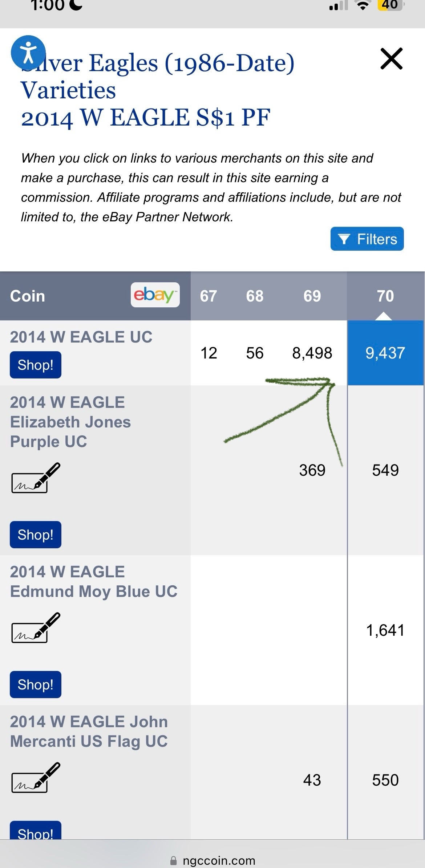The height and width of the screenshot is (868, 425).
Task: Close the varieties popup with X
Action: [x=391, y=58]
